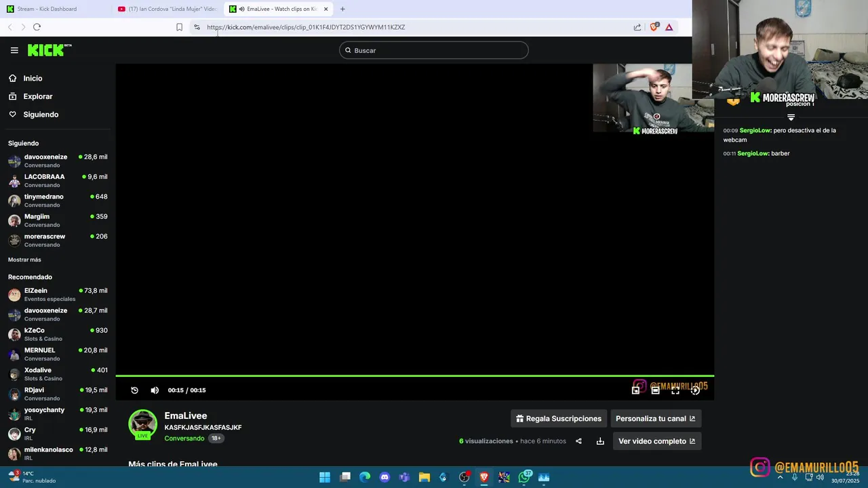The height and width of the screenshot is (488, 868).
Task: Open Discord from taskbar
Action: (384, 477)
